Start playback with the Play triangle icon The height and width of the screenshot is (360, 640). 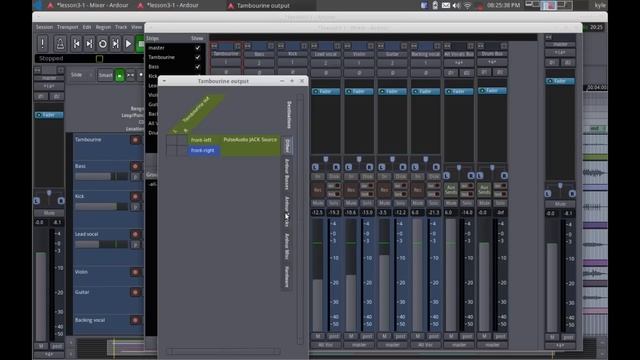click(128, 44)
